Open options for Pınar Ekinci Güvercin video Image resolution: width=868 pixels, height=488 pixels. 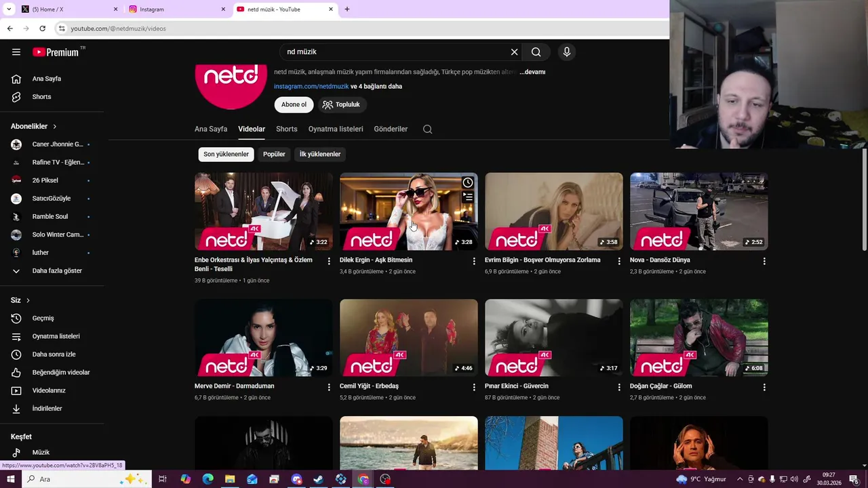tap(619, 387)
